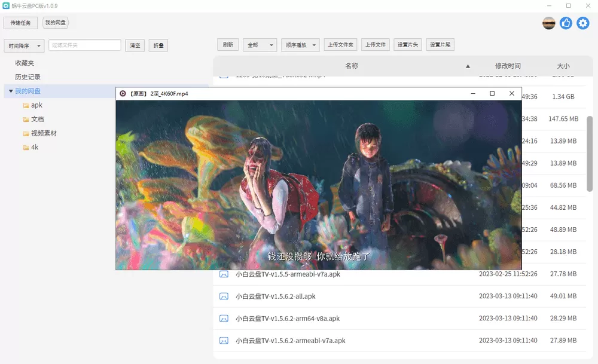This screenshot has width=598, height=364.
Task: Click the 视频素材 folder icon
Action: click(x=25, y=133)
